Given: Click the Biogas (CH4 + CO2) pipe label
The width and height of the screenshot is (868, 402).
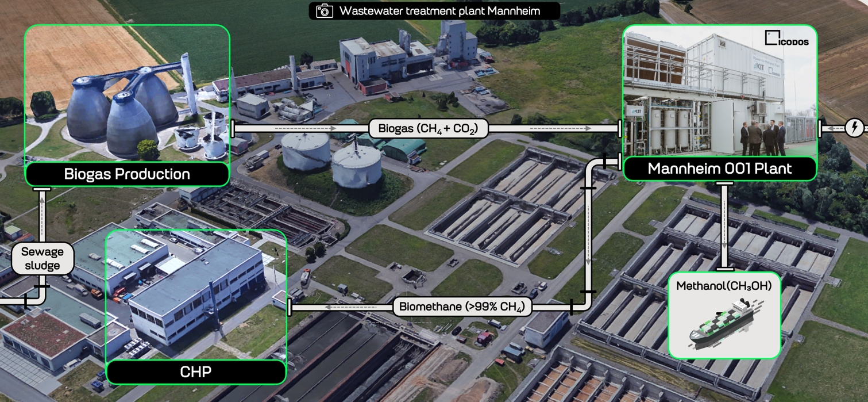Looking at the screenshot, I should pos(427,128).
